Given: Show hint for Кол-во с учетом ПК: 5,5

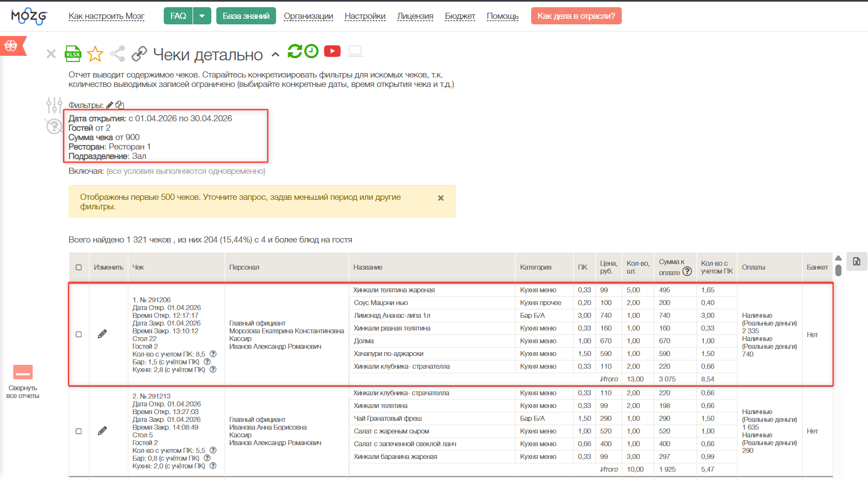Looking at the screenshot, I should 213,451.
